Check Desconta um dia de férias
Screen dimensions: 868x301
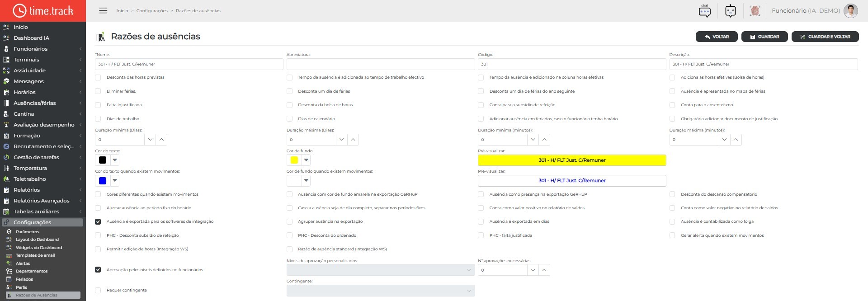tap(289, 91)
